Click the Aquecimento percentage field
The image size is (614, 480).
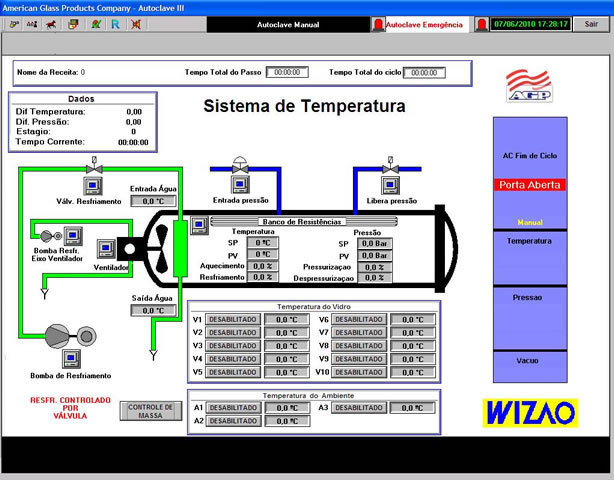point(263,266)
